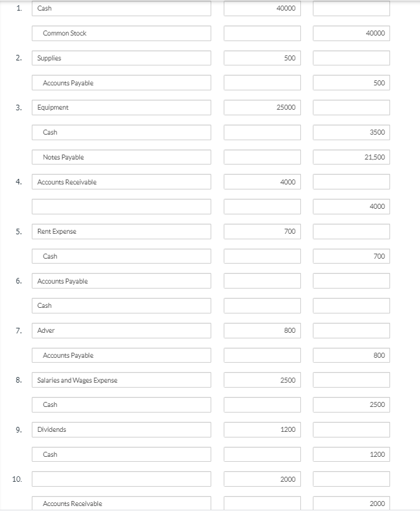Click the Rent Expense account field
Image resolution: width=420 pixels, height=511 pixels.
(122, 231)
